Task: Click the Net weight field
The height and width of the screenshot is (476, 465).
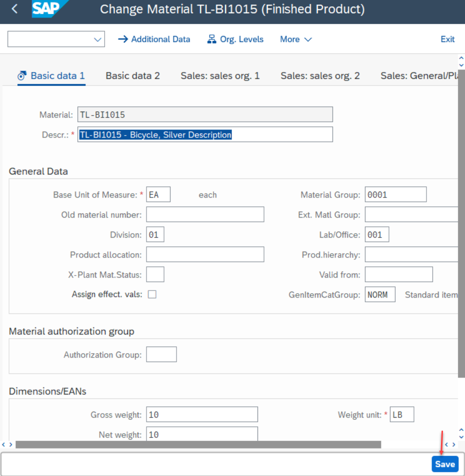Action: (x=202, y=434)
